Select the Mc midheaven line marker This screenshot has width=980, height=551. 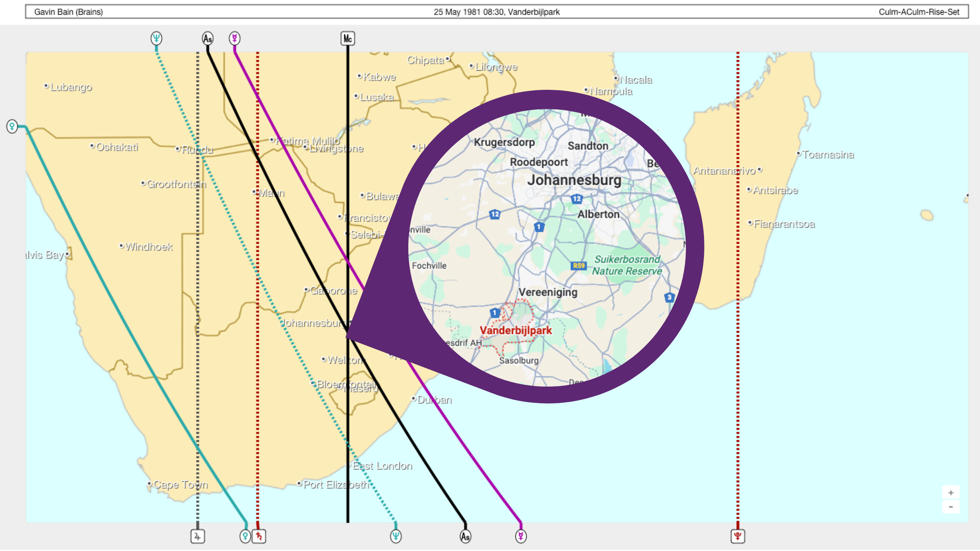[347, 39]
